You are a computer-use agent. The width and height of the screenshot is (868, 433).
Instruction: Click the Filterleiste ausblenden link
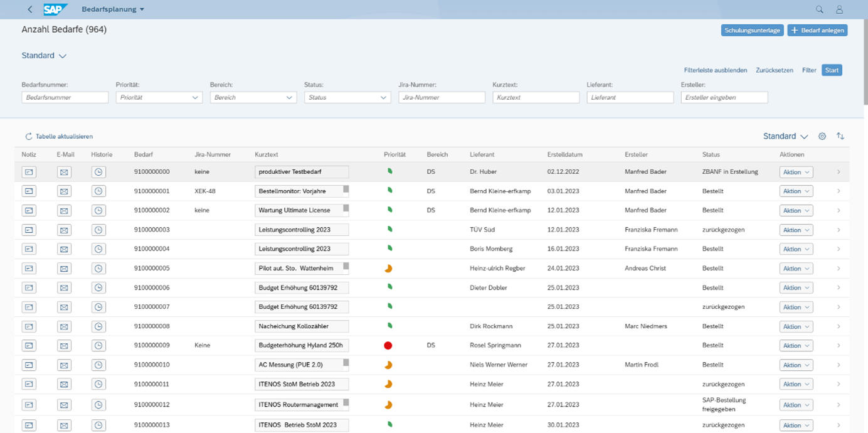[x=715, y=70]
